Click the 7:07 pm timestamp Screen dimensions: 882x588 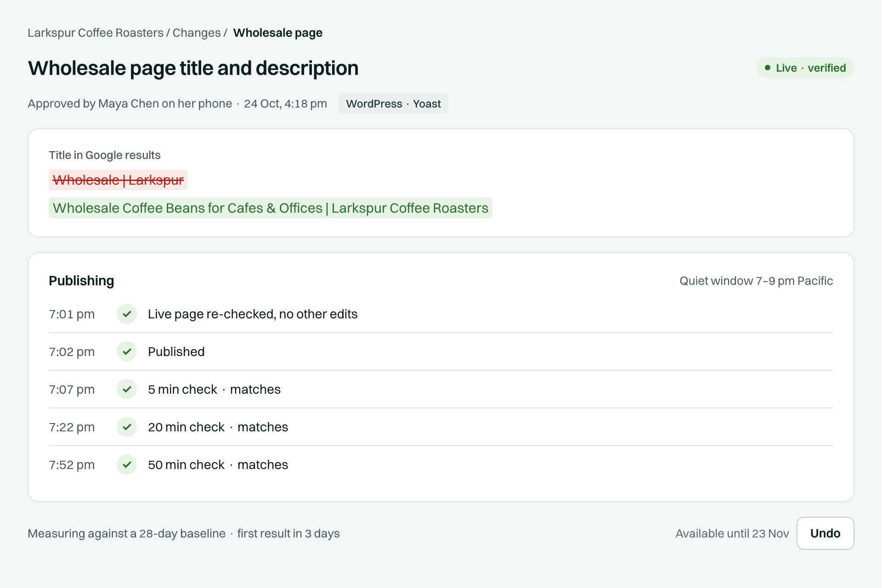[72, 390]
